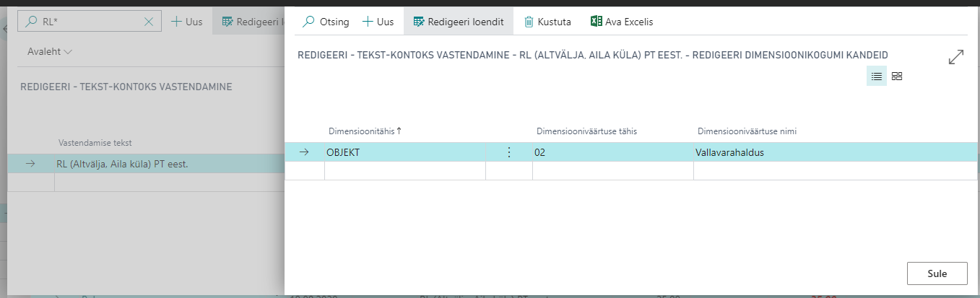This screenshot has width=980, height=298.
Task: Click the Otsing search magnifier icon in dialog
Action: [309, 22]
